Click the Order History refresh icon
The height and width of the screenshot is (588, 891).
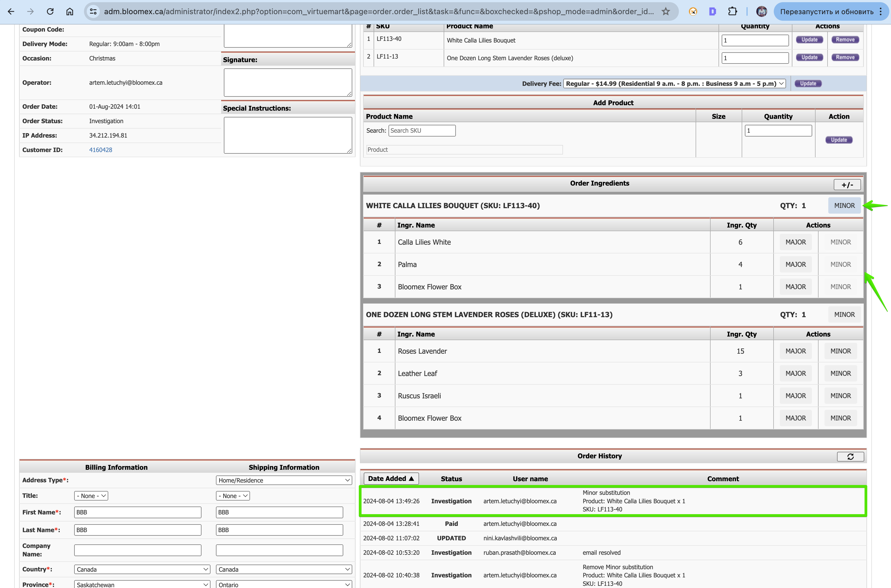pos(850,456)
